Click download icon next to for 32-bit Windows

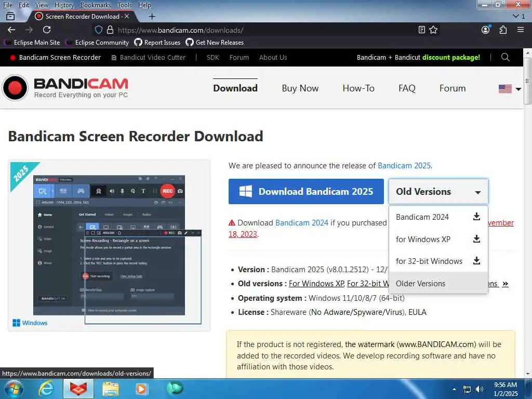476,261
